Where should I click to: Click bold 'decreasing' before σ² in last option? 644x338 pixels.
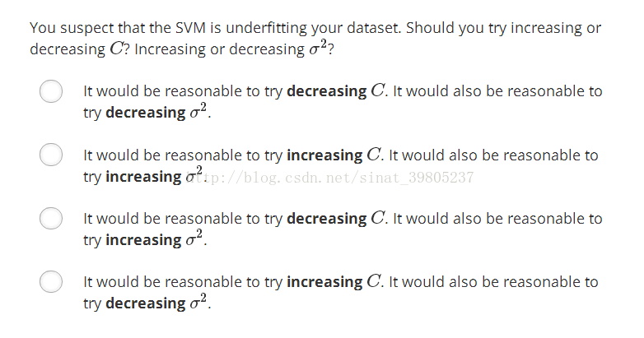pyautogui.click(x=146, y=303)
